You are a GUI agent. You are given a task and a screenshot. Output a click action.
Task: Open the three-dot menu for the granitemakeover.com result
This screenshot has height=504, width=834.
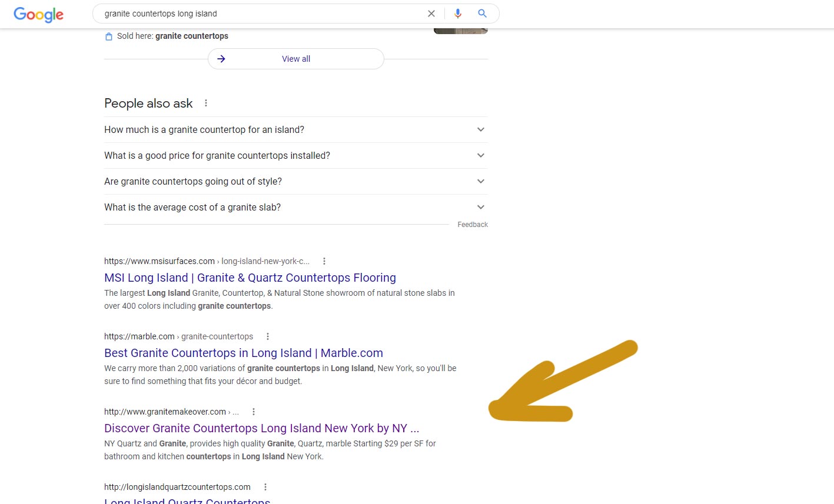254,412
